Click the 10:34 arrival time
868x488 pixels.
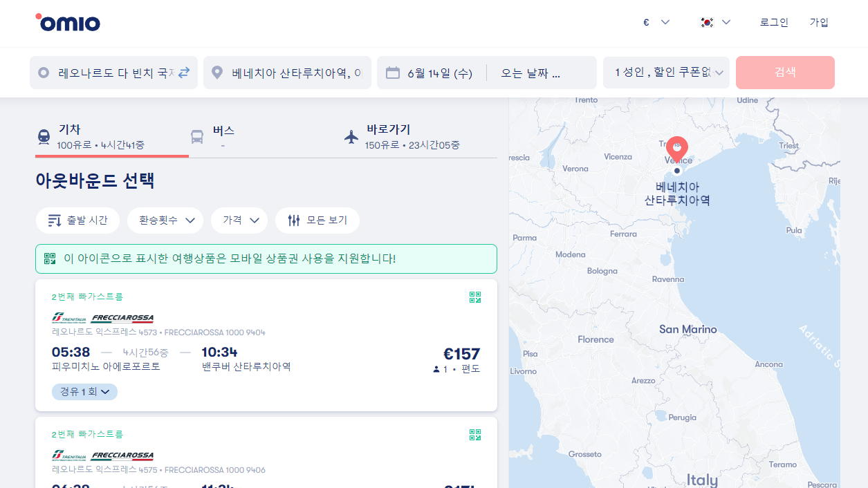click(219, 352)
